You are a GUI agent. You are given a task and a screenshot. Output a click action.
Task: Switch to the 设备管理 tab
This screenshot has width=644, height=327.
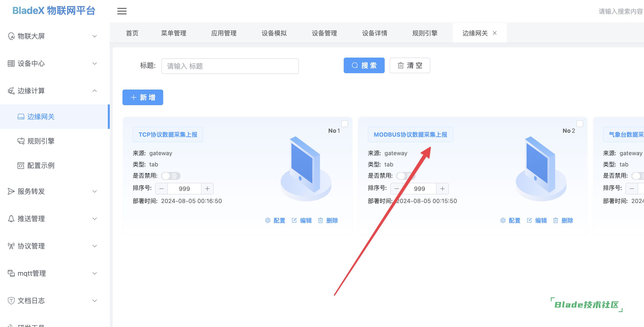tap(324, 33)
